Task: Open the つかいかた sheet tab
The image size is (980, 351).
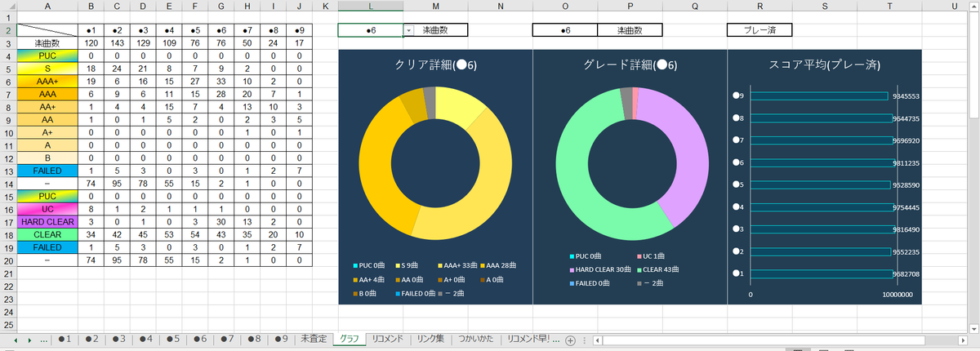Action: pos(475,340)
